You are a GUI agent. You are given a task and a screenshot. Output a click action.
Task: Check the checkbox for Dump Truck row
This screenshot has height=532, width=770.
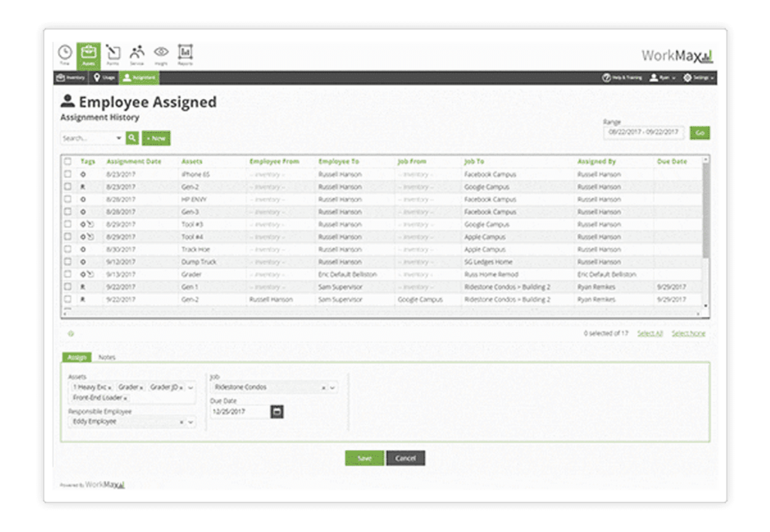point(68,261)
